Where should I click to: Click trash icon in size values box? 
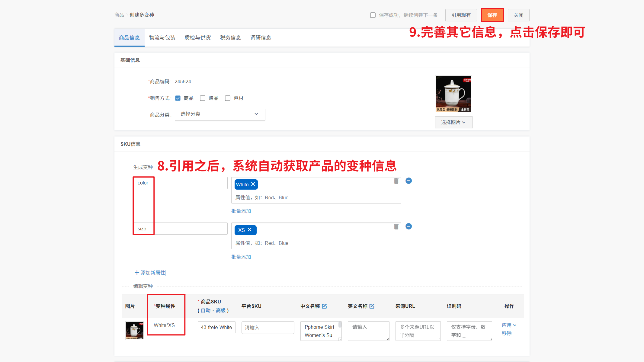[x=396, y=227]
